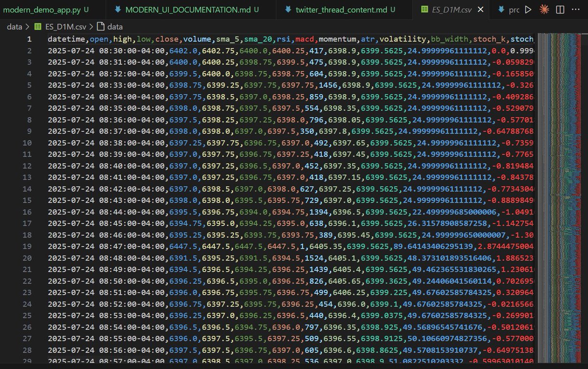This screenshot has height=369, width=588.
Task: Expand the breadcrumb chevron after data folder
Action: coord(28,27)
